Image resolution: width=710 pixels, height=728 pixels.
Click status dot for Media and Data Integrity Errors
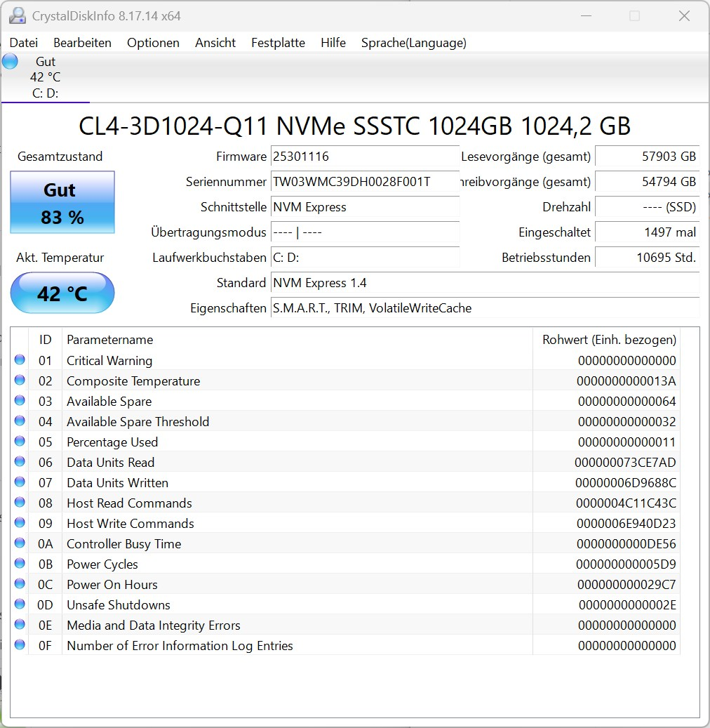(20, 625)
